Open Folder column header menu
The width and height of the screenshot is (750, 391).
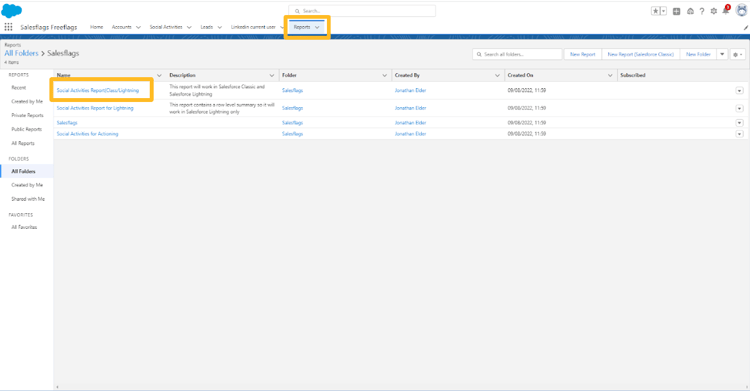click(385, 75)
